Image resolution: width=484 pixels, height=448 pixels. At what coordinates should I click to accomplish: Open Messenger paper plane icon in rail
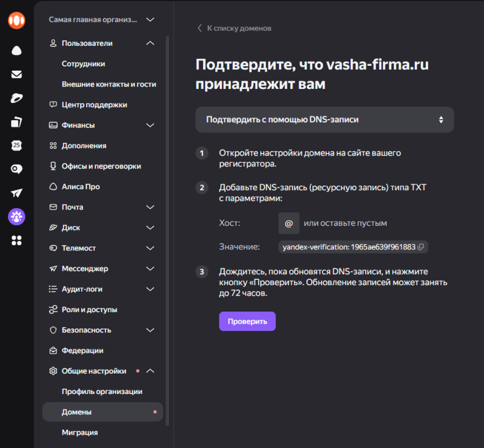(16, 193)
